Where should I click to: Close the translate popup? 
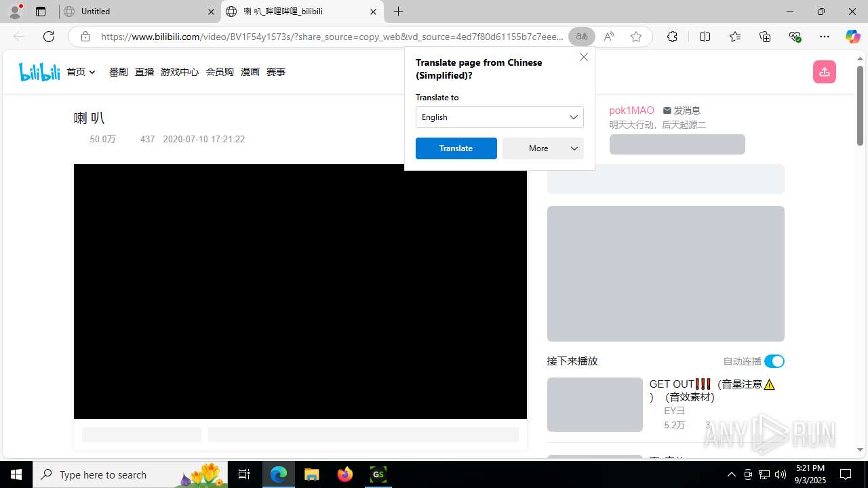point(584,57)
